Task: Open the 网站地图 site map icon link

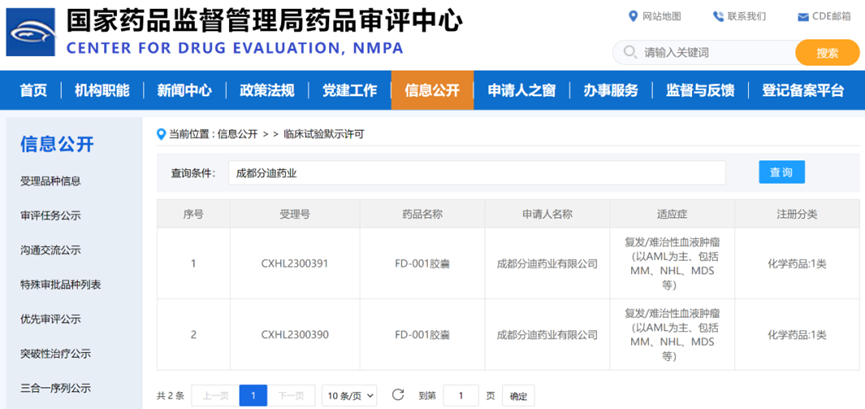Action: pos(633,16)
